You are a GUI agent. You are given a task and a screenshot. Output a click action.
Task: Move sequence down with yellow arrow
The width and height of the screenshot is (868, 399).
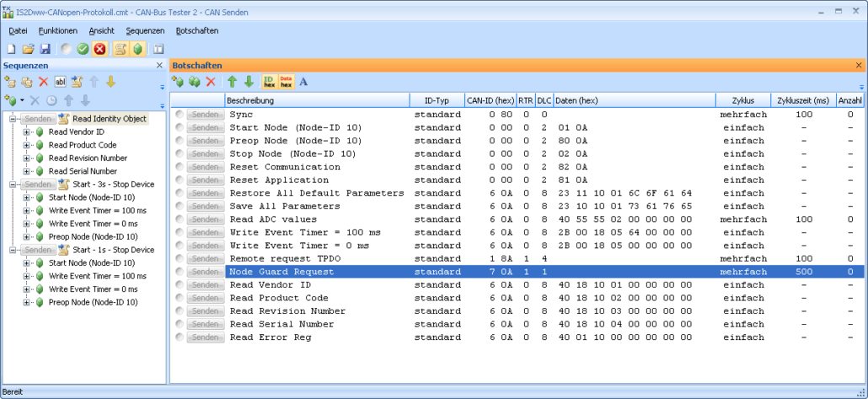[110, 82]
